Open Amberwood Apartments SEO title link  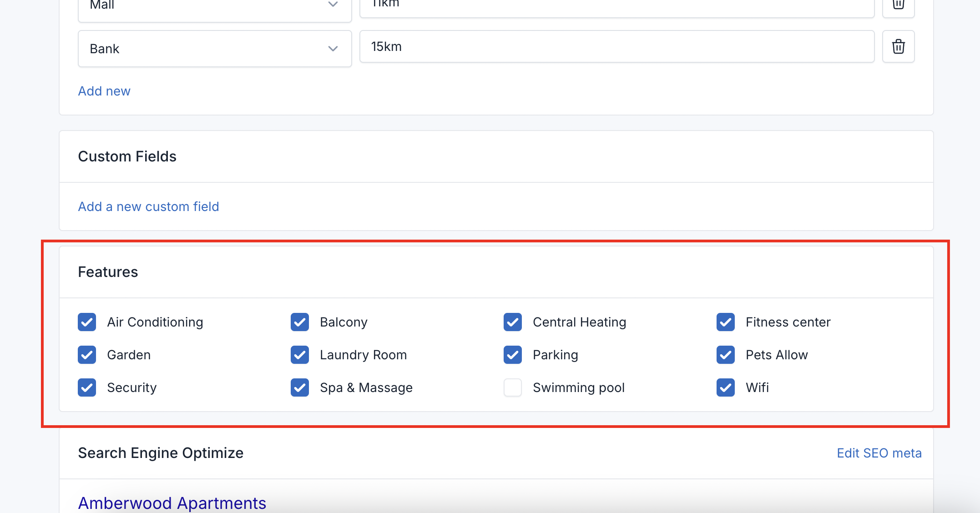click(x=172, y=503)
